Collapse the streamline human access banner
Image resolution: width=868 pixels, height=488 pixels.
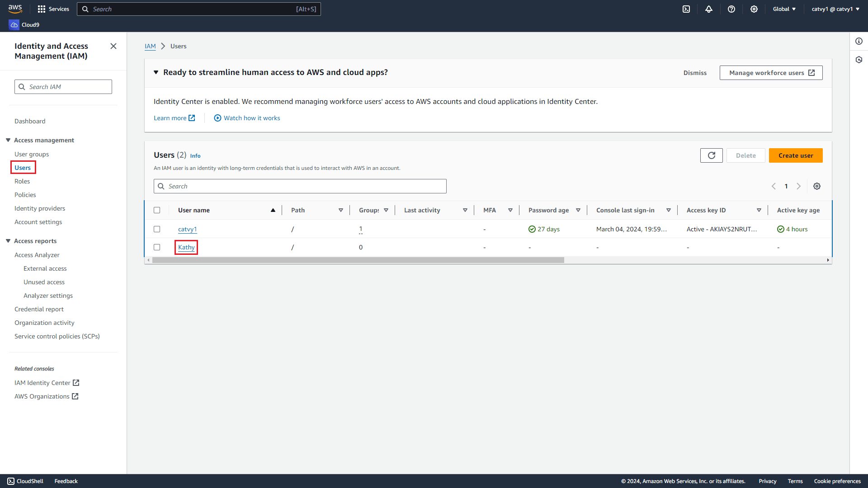156,72
